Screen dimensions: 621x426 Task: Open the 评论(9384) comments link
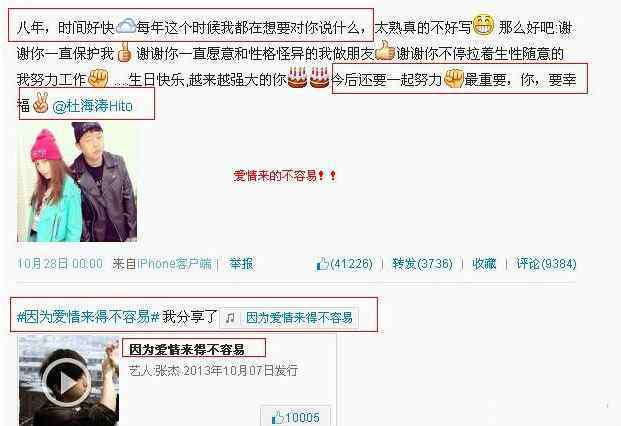tap(546, 264)
